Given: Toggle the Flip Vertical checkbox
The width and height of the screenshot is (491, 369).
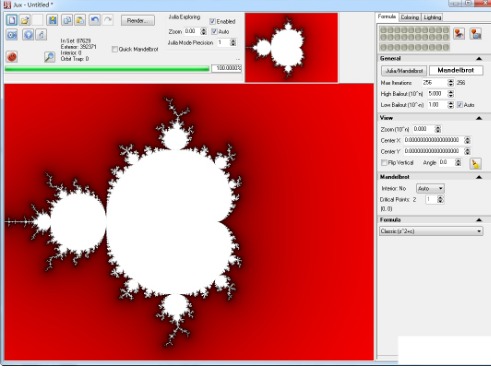Looking at the screenshot, I should click(384, 163).
